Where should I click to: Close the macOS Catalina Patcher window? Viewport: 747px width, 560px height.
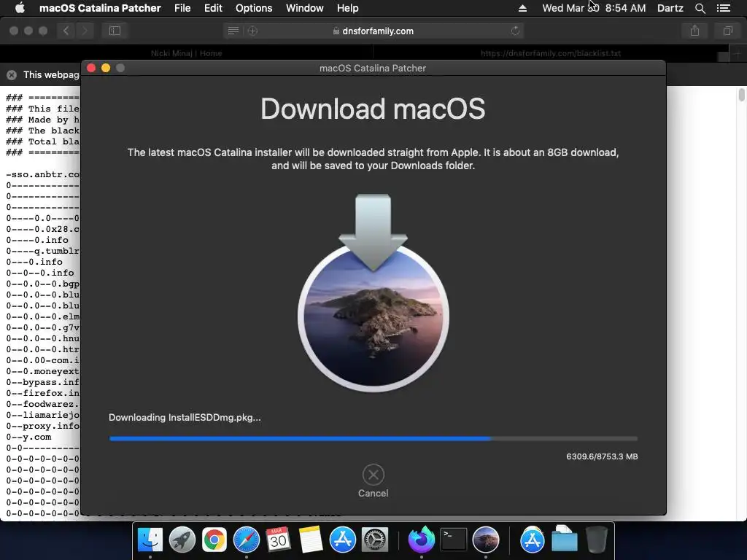pyautogui.click(x=91, y=68)
